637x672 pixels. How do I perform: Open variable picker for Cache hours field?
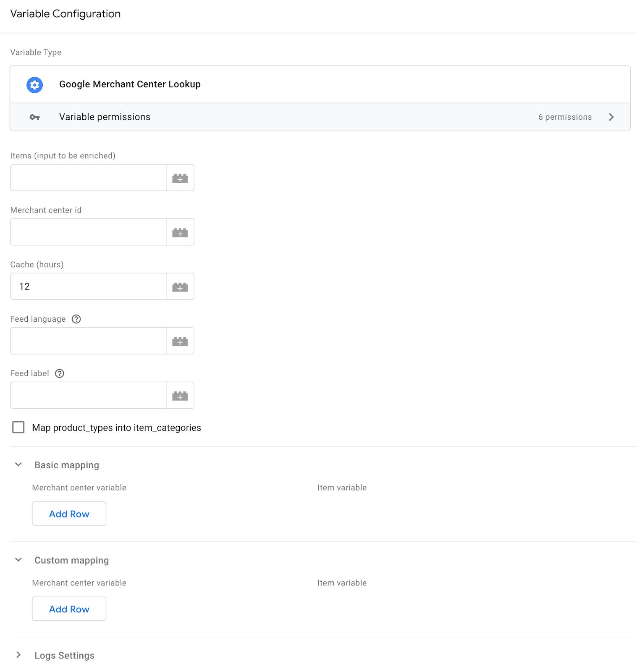pyautogui.click(x=180, y=286)
